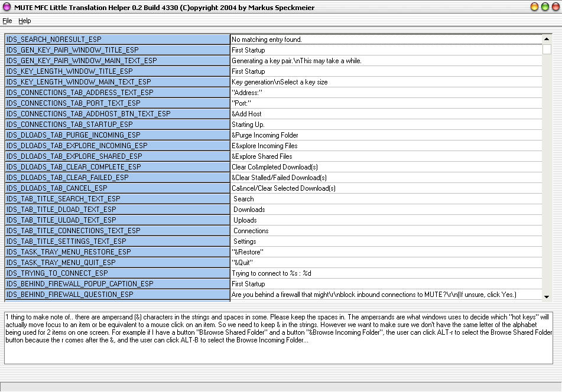Select IDS_DLOADS_TAB_CLEAR_COMPLETE_ESP key
Viewport: 562px width, 392px height.
tap(118, 167)
